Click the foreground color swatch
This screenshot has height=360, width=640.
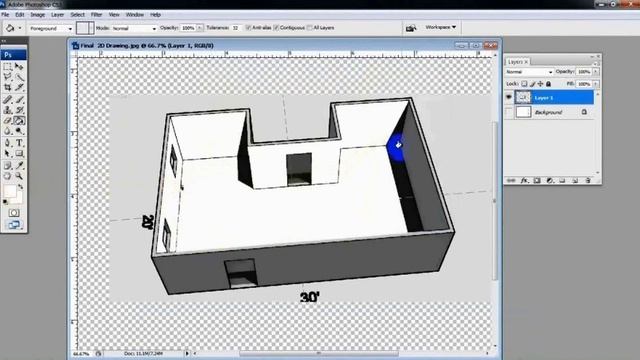[x=10, y=191]
